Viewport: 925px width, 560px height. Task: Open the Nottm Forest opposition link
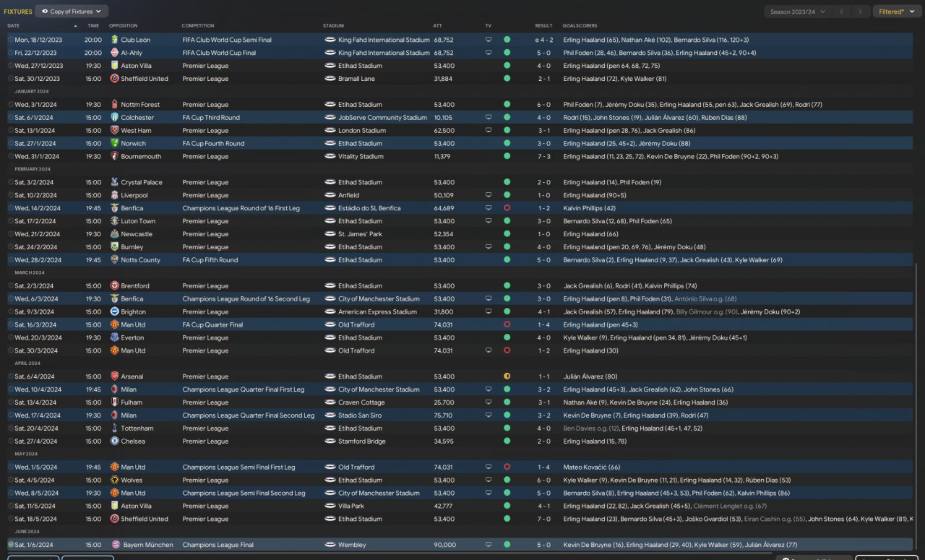coord(140,105)
